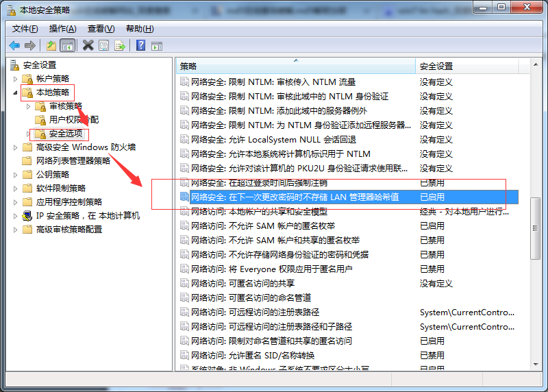Click the 网络列表管理器策略 folder icon
This screenshot has width=548, height=392.
point(27,161)
